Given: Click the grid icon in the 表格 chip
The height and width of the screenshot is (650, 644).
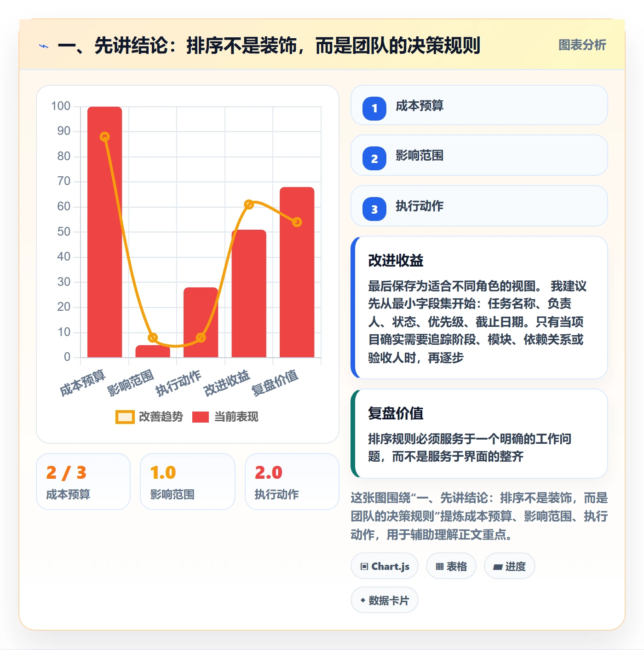Looking at the screenshot, I should tap(440, 567).
